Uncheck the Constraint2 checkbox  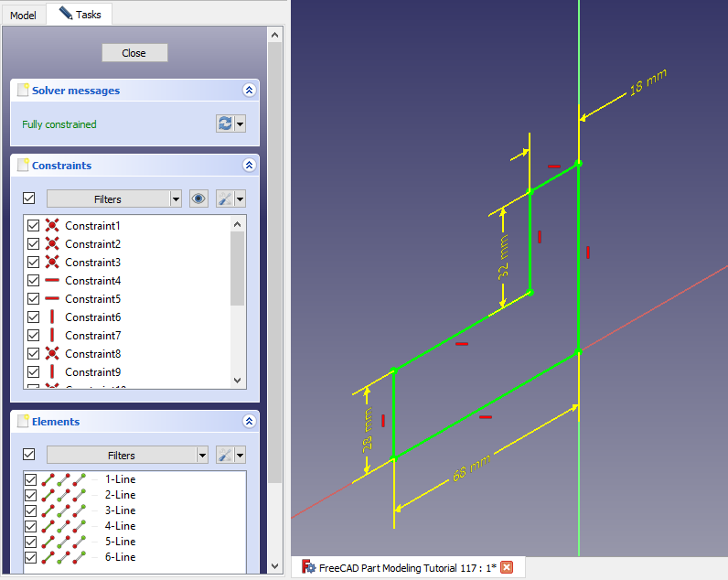point(34,244)
